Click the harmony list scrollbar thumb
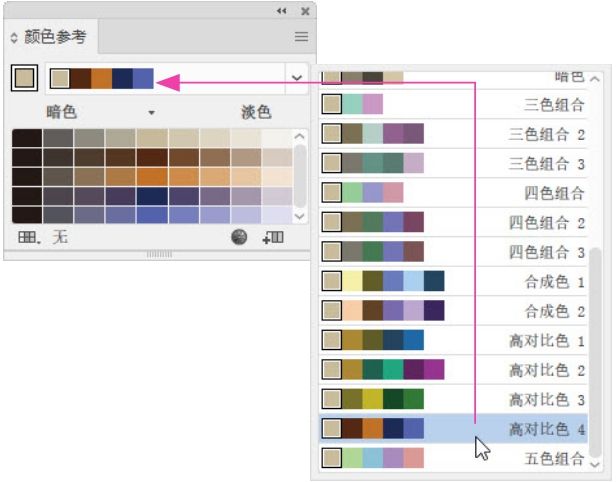Screen dimensions: 616x482 click(x=595, y=352)
